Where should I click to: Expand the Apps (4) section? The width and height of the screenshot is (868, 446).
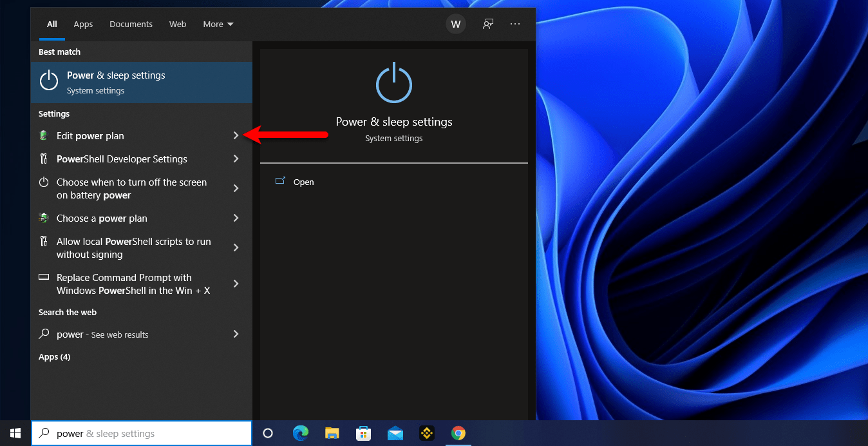point(54,357)
